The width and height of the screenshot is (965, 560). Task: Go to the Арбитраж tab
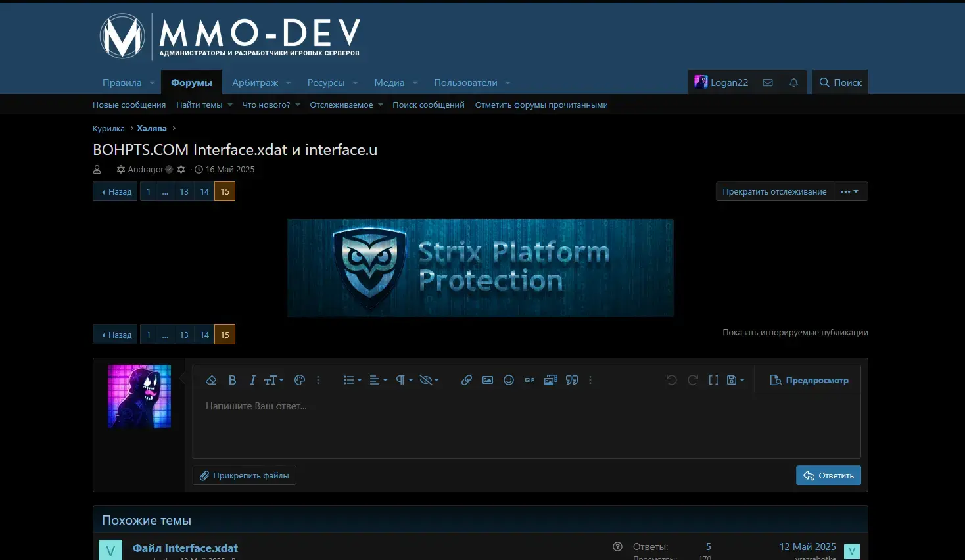(x=255, y=83)
